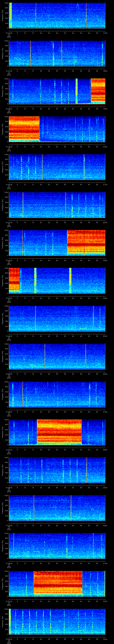Click the 15:16:00 time label

pos(9,33)
